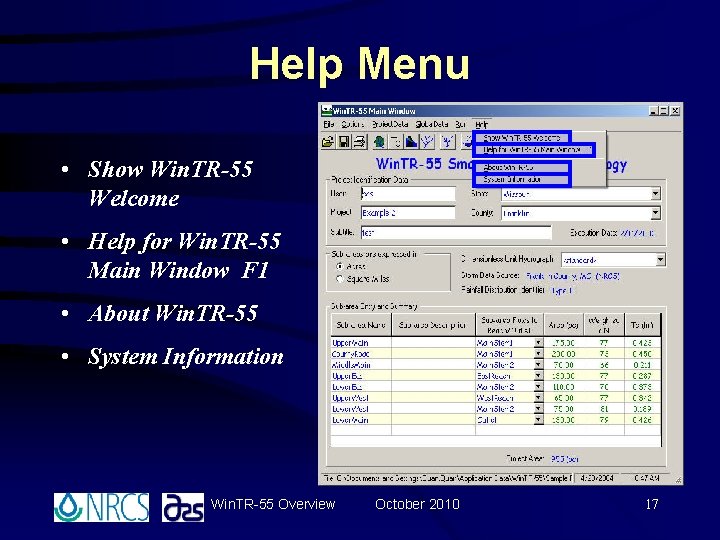Viewport: 720px width, 540px height.
Task: Expand flows-to dropdown in CountyRoad row
Action: click(538, 354)
